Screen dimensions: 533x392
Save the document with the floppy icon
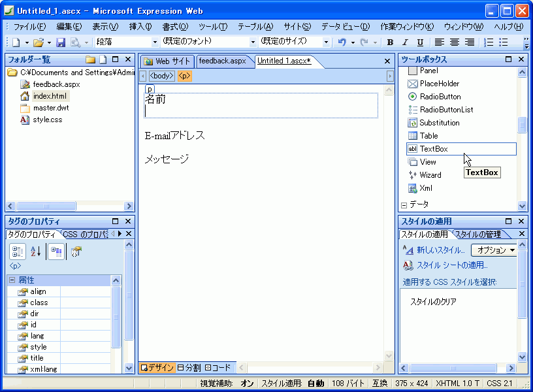(x=61, y=42)
